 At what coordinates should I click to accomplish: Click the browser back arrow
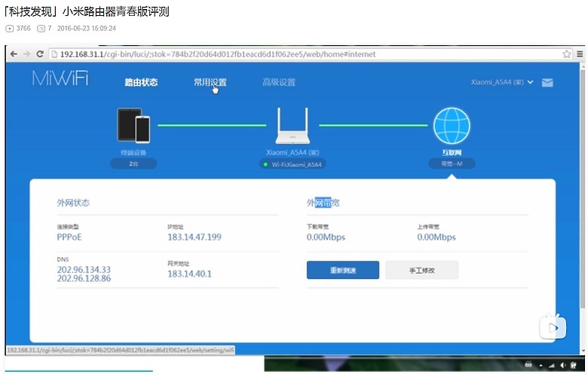click(x=14, y=54)
